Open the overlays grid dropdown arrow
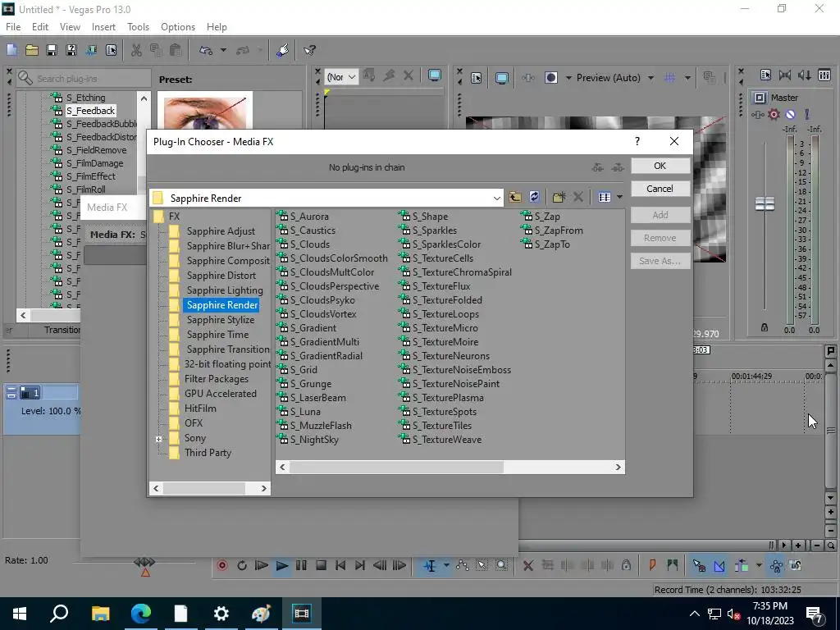This screenshot has width=840, height=630. click(x=687, y=78)
